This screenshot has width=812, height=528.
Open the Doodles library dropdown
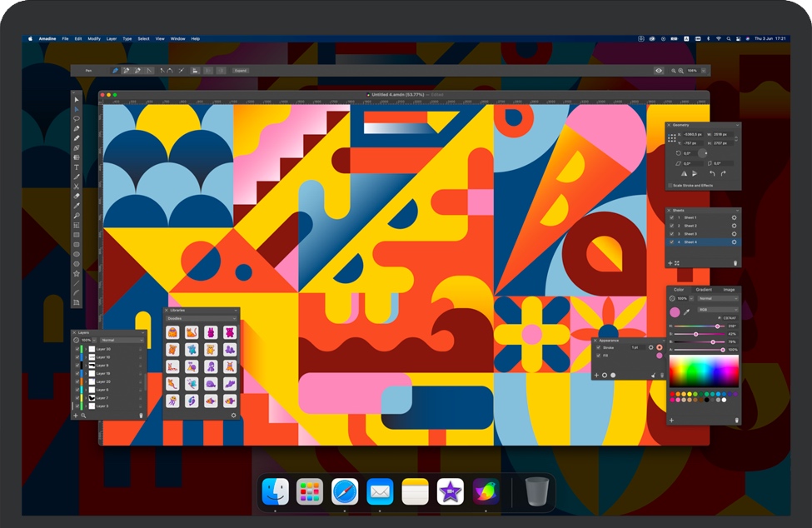pyautogui.click(x=202, y=318)
